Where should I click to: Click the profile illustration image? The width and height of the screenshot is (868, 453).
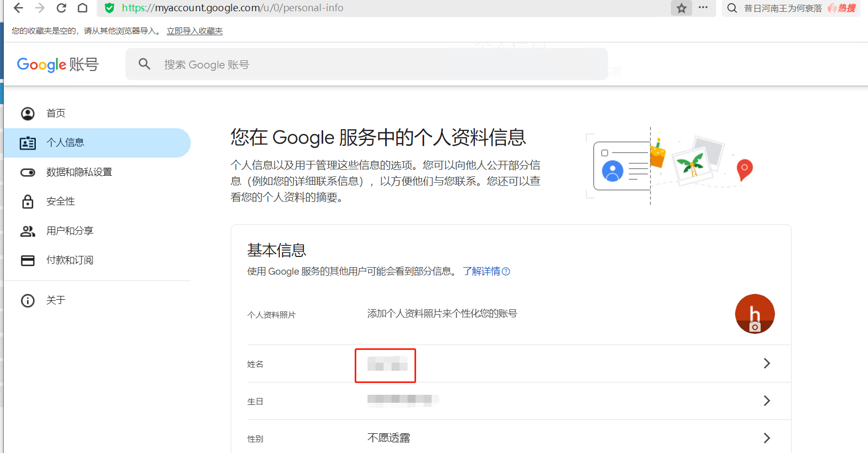tap(670, 166)
